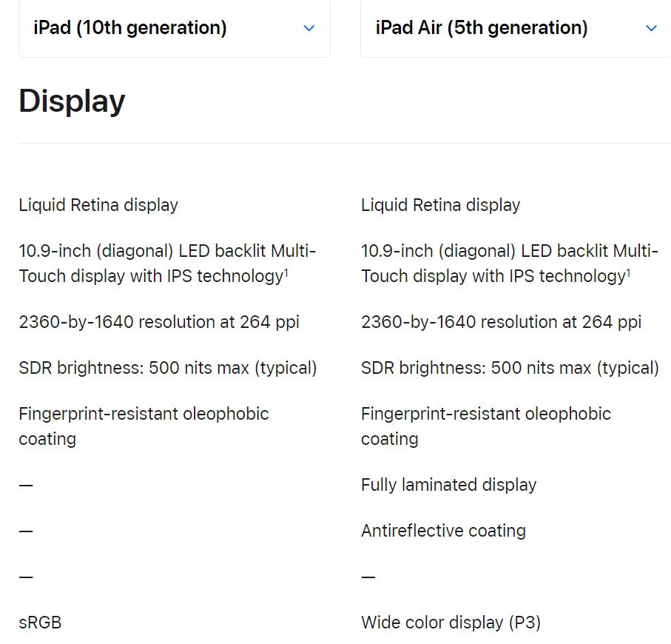Open the iPad Air (5th generation) dropdown

coord(516,28)
